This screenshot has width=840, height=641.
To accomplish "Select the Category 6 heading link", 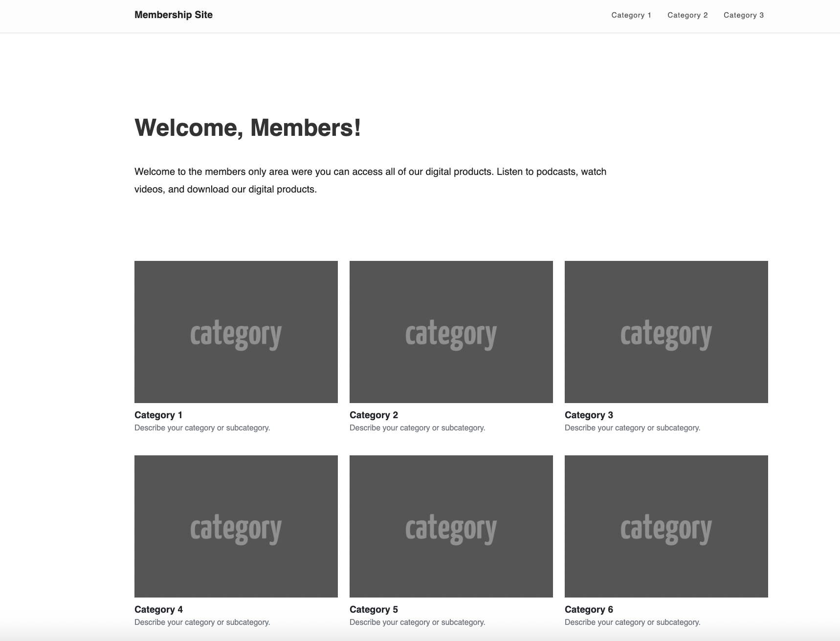I will [x=589, y=609].
